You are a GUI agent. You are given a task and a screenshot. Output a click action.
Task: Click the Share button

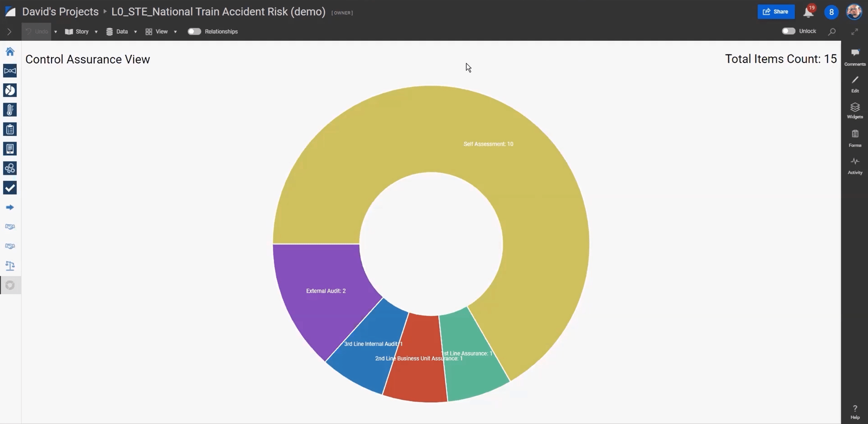coord(776,11)
